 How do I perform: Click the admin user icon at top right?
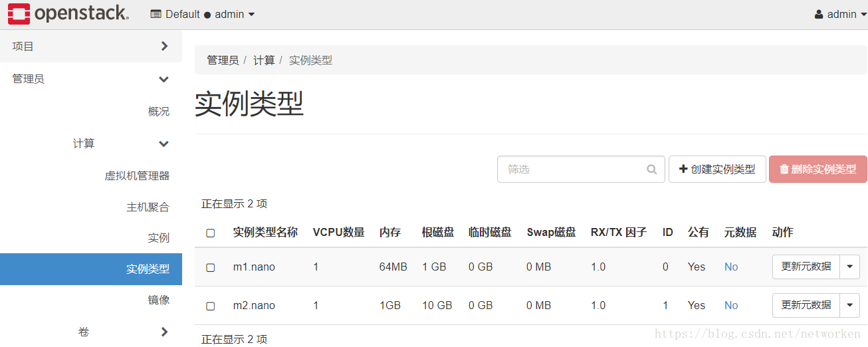click(819, 15)
